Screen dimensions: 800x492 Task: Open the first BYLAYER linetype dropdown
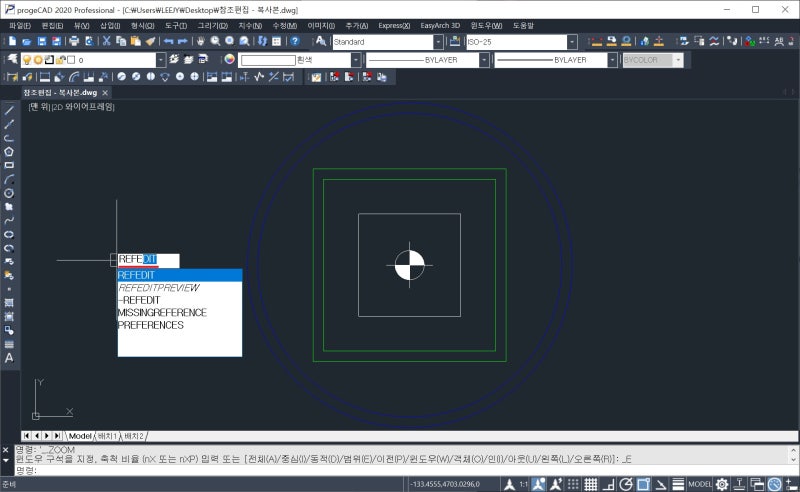(x=484, y=60)
